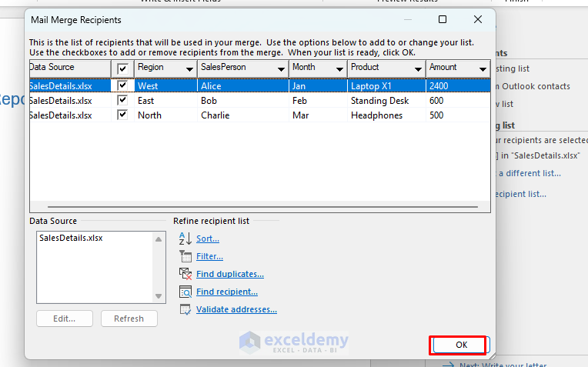Open the Product column dropdown arrow
The image size is (588, 367).
(418, 69)
